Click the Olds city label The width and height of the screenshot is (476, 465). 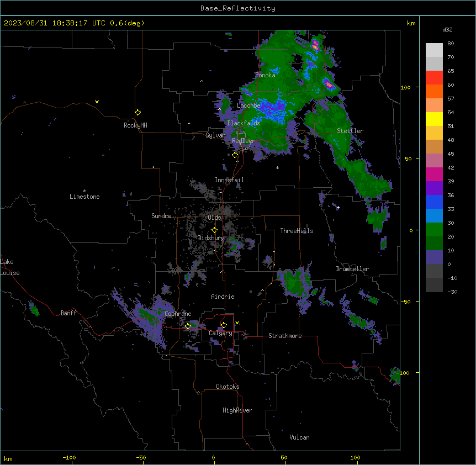[x=214, y=218]
